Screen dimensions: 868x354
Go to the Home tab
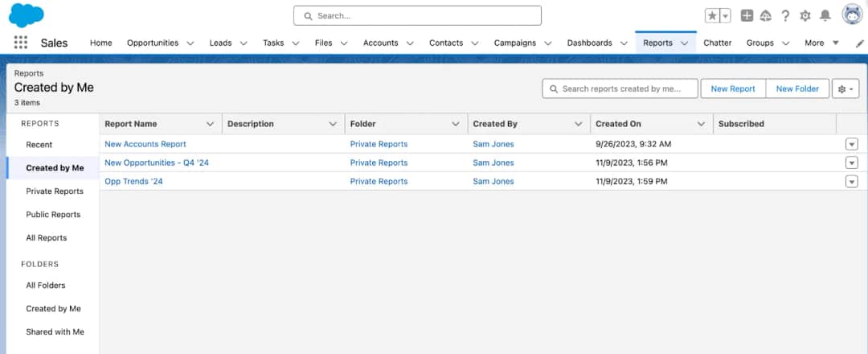[x=100, y=43]
